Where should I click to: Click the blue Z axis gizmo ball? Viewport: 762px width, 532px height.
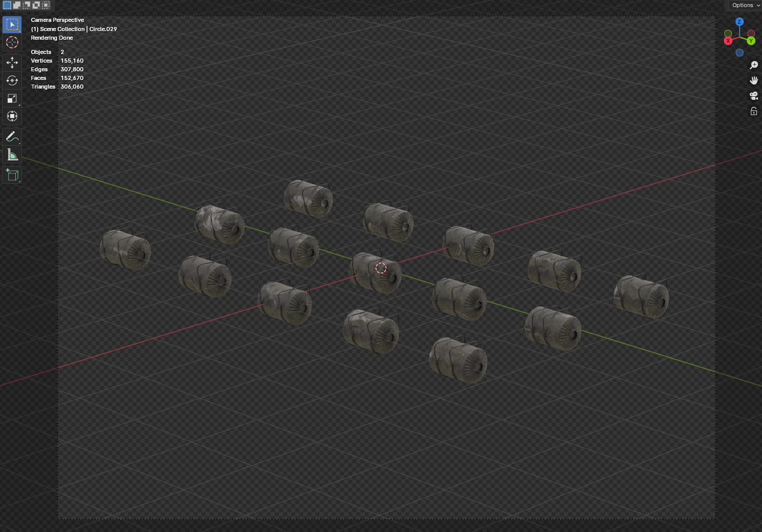click(740, 22)
